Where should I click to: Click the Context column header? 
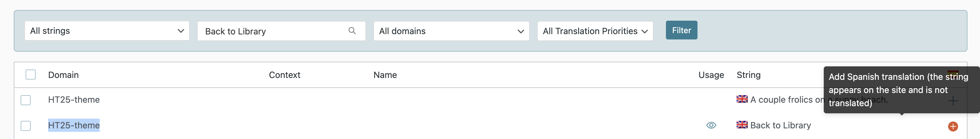click(x=284, y=75)
